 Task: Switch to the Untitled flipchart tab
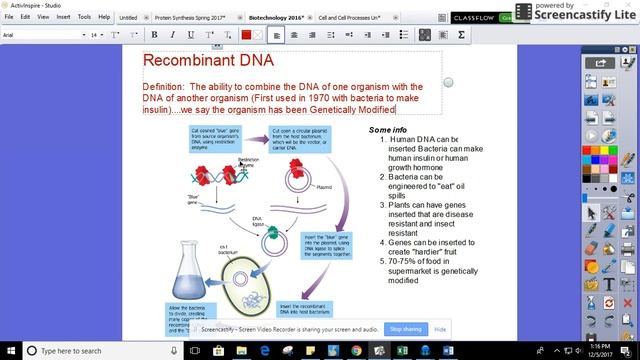[x=128, y=18]
